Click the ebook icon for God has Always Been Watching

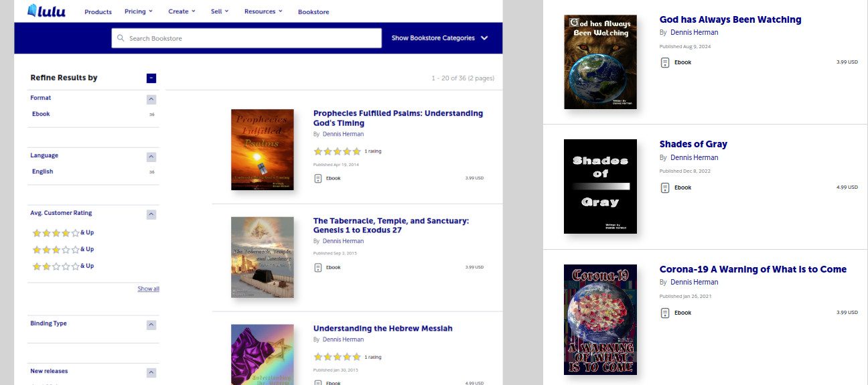pyautogui.click(x=665, y=62)
